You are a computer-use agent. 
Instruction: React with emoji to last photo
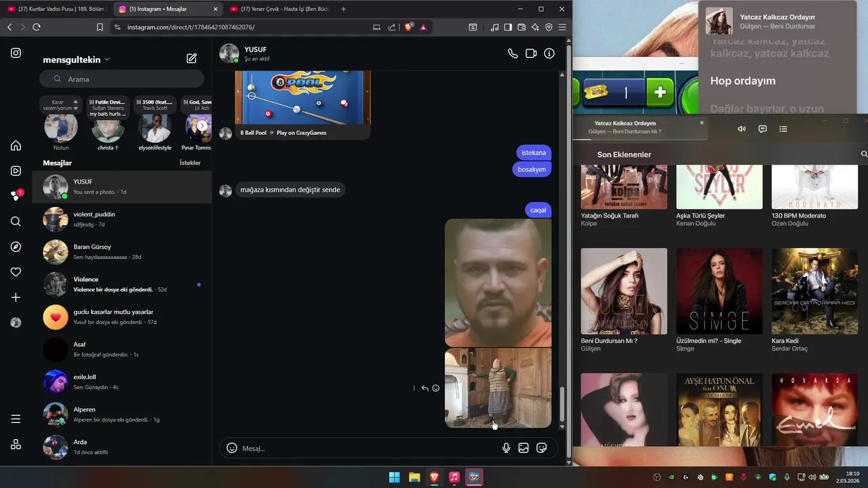(435, 388)
